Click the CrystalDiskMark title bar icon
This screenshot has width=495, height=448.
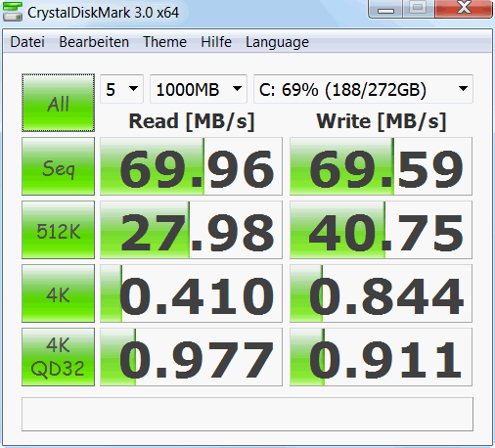pos(13,12)
